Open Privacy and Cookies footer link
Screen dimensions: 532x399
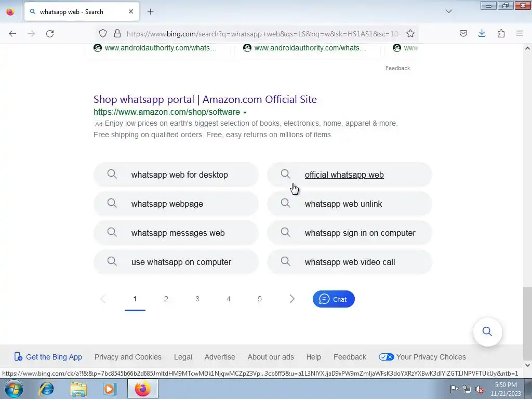click(x=128, y=357)
